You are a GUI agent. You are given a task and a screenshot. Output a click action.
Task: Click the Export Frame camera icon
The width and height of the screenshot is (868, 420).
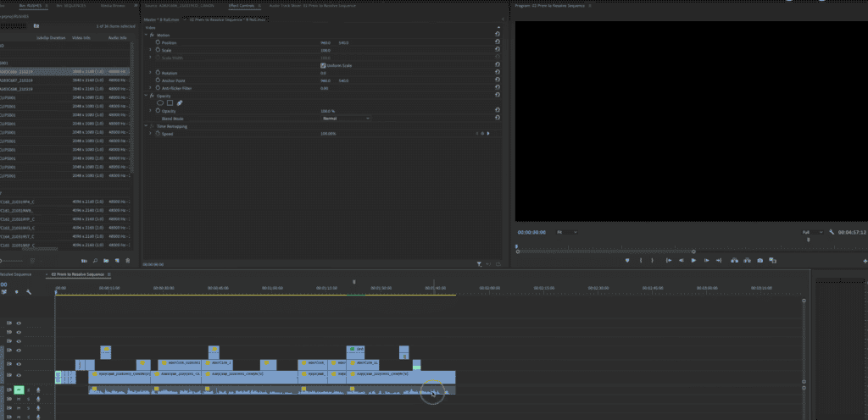pyautogui.click(x=759, y=260)
